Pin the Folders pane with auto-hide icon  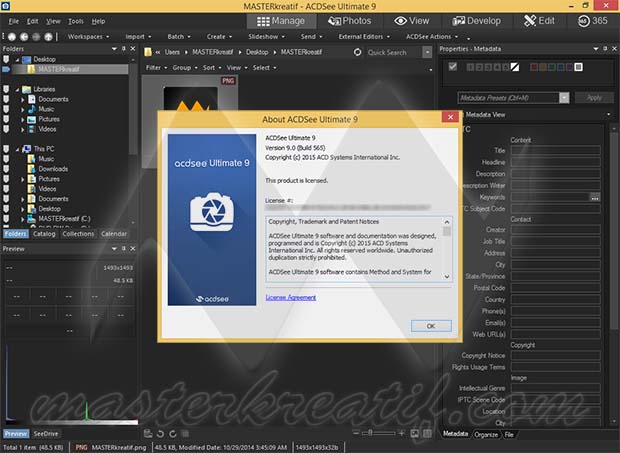point(124,49)
